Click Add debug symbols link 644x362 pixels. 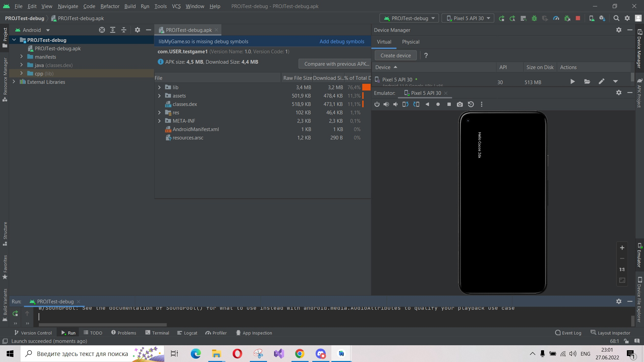tap(342, 41)
